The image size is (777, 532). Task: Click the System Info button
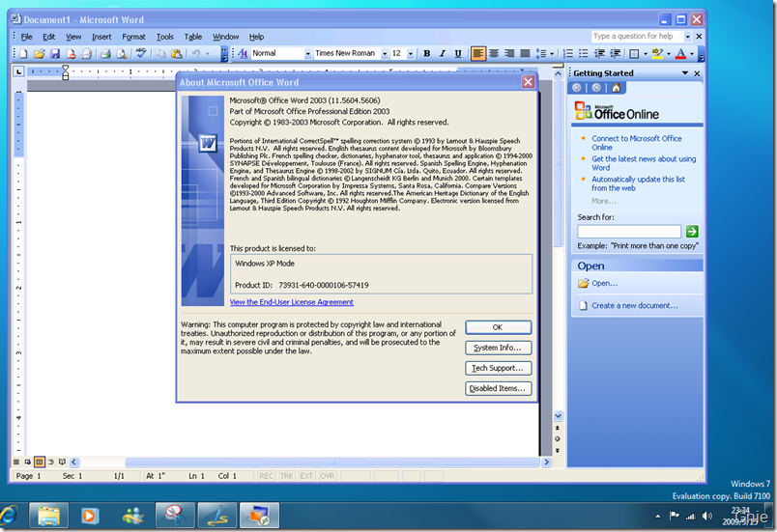[x=498, y=348]
